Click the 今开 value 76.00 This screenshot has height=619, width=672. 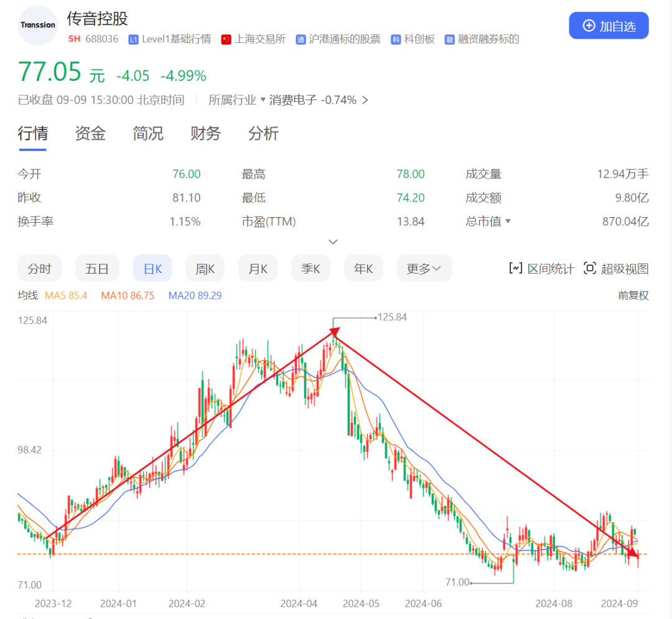[x=187, y=174]
